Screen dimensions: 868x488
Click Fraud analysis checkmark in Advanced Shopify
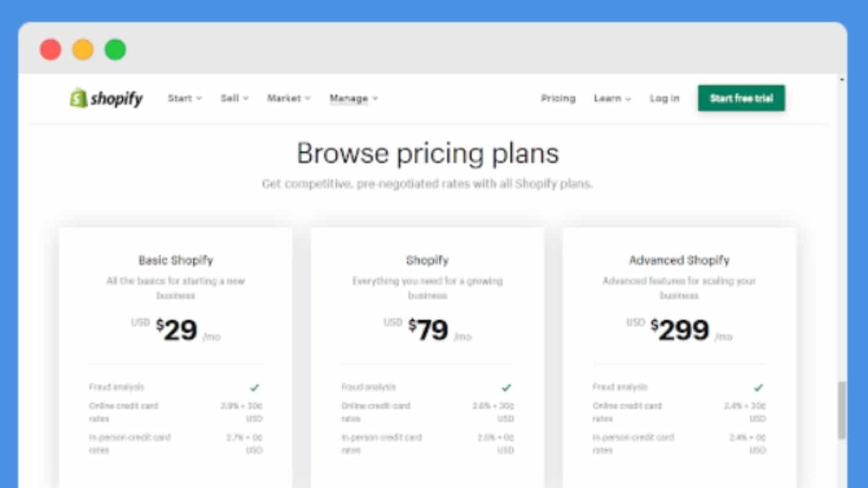click(758, 387)
